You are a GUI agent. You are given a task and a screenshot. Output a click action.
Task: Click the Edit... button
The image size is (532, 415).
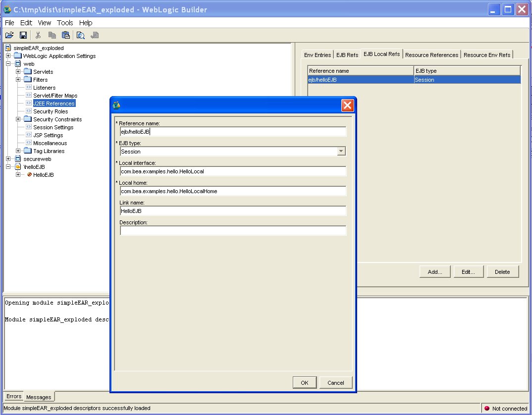pos(468,272)
